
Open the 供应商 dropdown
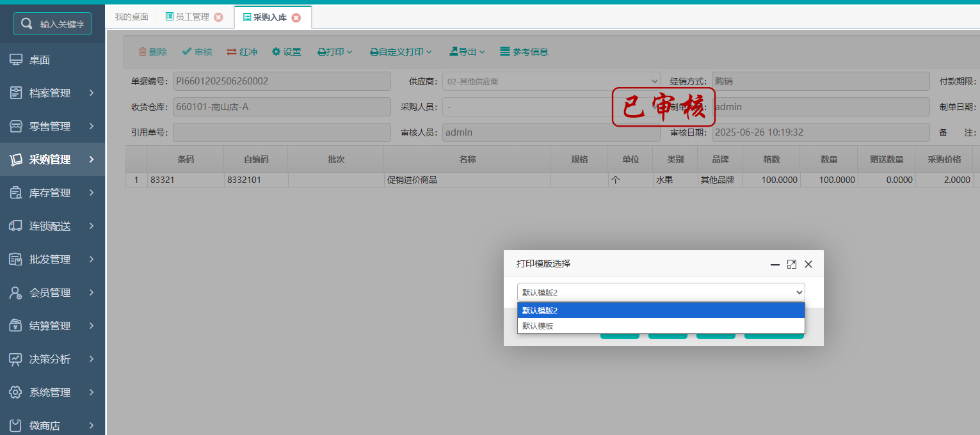point(551,81)
